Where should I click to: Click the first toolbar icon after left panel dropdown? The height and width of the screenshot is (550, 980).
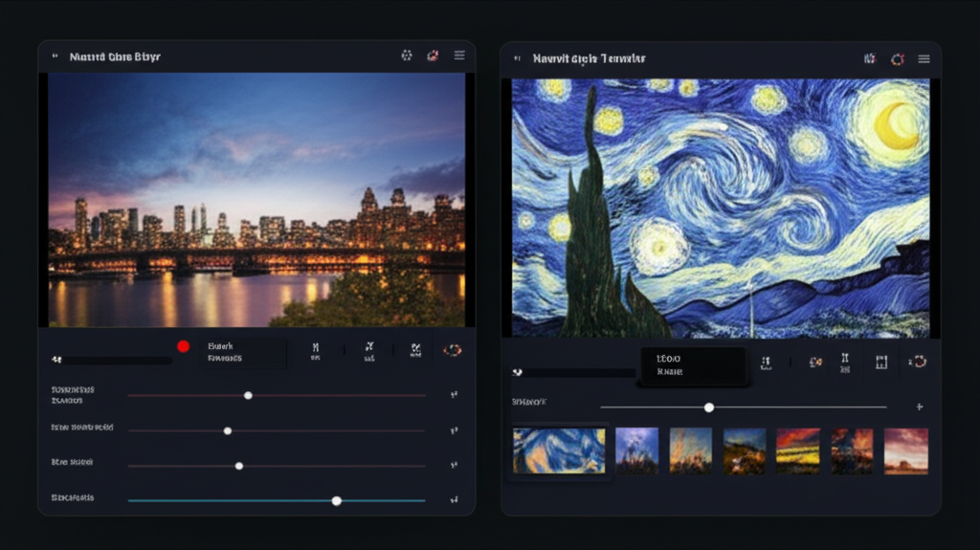click(316, 351)
